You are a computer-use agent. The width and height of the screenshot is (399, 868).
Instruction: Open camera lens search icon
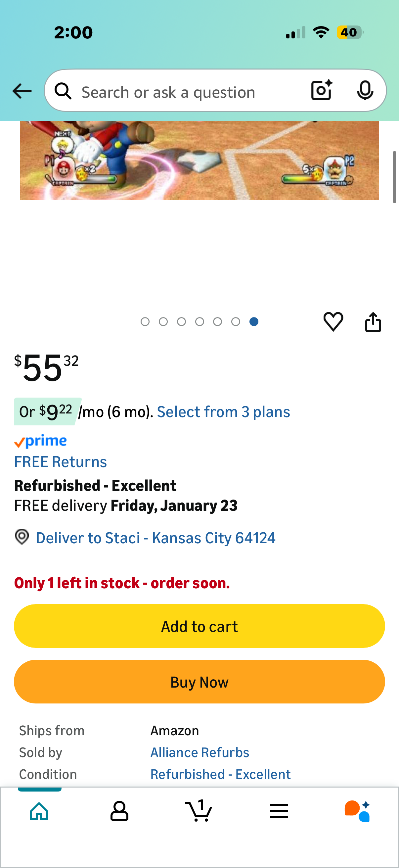pyautogui.click(x=322, y=90)
